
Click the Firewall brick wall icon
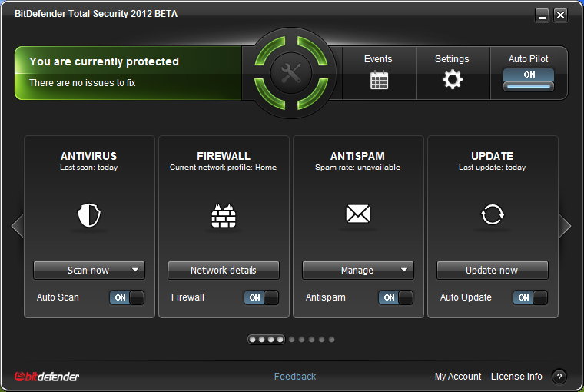coord(224,216)
